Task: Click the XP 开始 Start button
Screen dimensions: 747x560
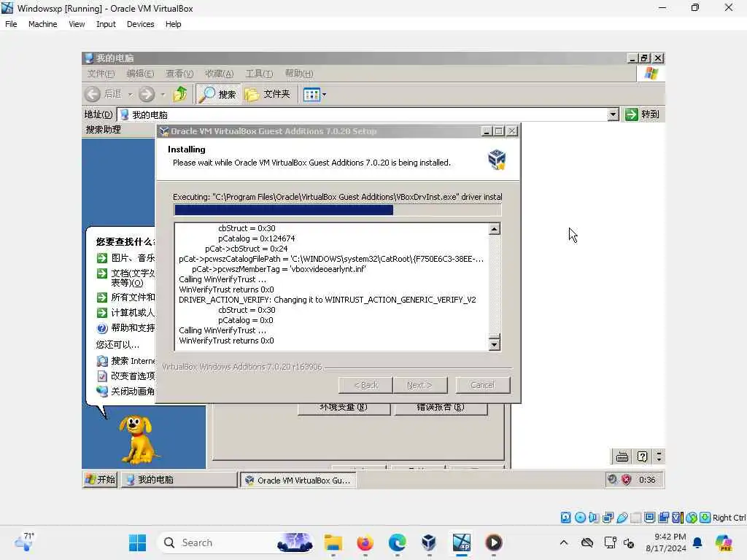Action: coord(100,480)
